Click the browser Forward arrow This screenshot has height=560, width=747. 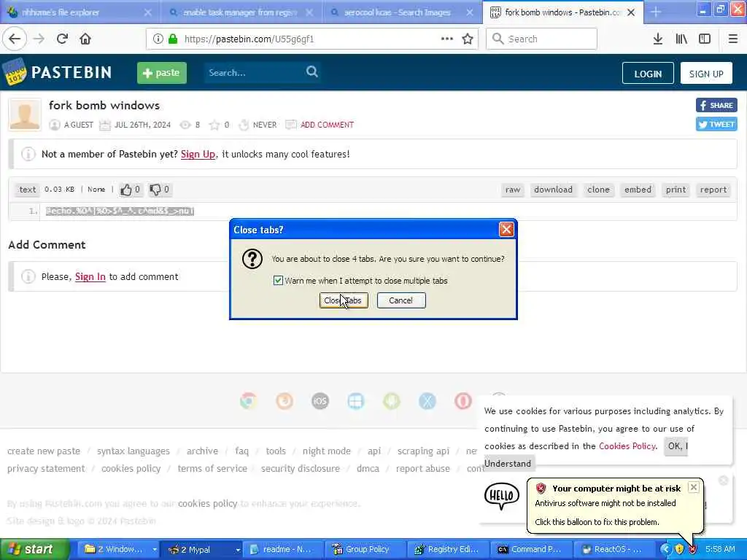39,39
